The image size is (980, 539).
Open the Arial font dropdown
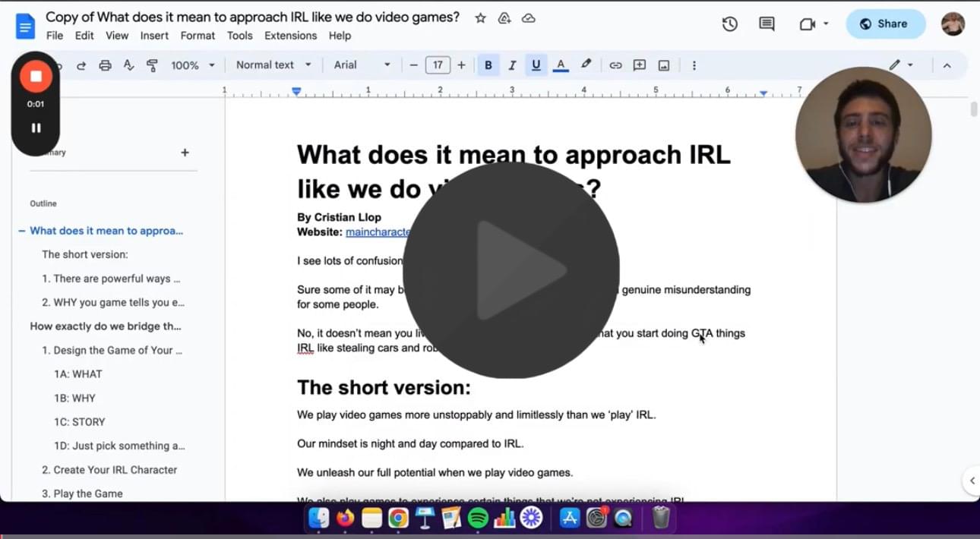(x=362, y=65)
